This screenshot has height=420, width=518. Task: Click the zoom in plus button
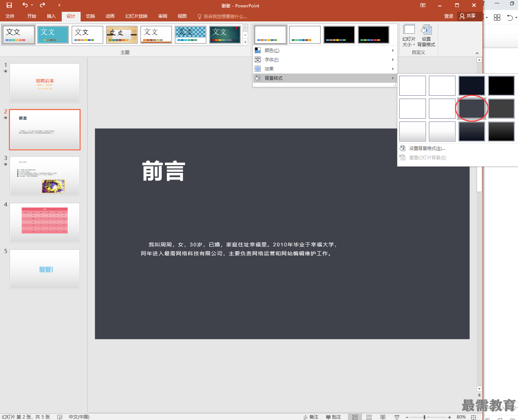pos(450,417)
